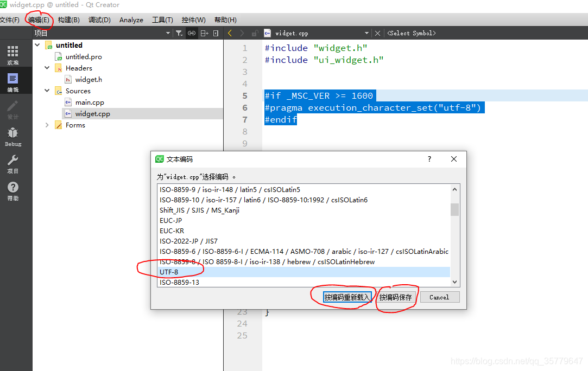Select ISO-8859-10 latin6 encoding
The image size is (588, 371).
pyautogui.click(x=304, y=200)
